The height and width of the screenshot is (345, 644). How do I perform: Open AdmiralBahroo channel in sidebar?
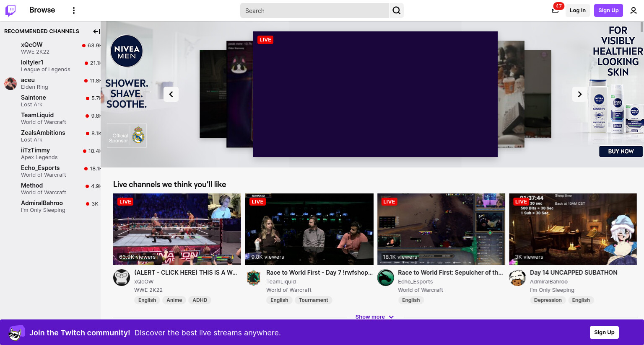(50, 206)
